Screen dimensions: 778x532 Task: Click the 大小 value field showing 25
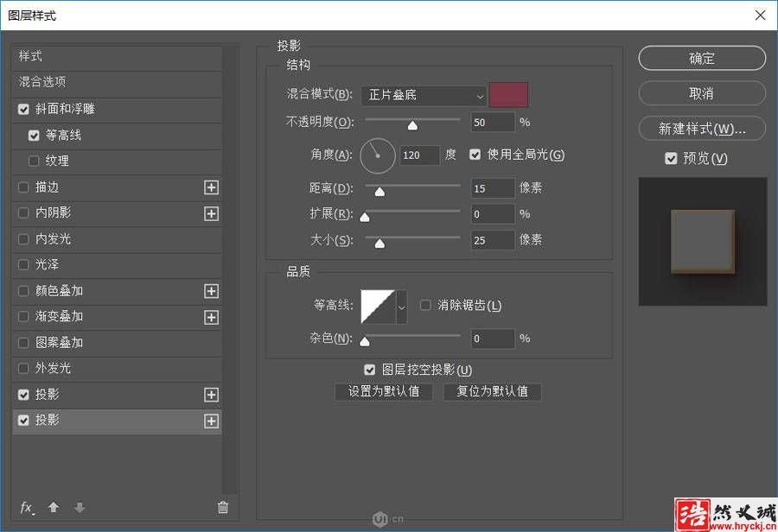[x=492, y=240]
